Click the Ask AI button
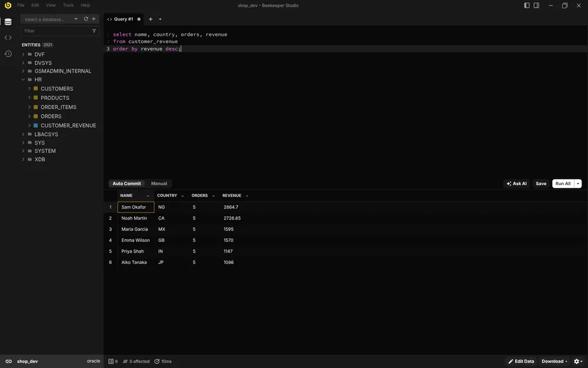The height and width of the screenshot is (368, 588). [x=516, y=184]
